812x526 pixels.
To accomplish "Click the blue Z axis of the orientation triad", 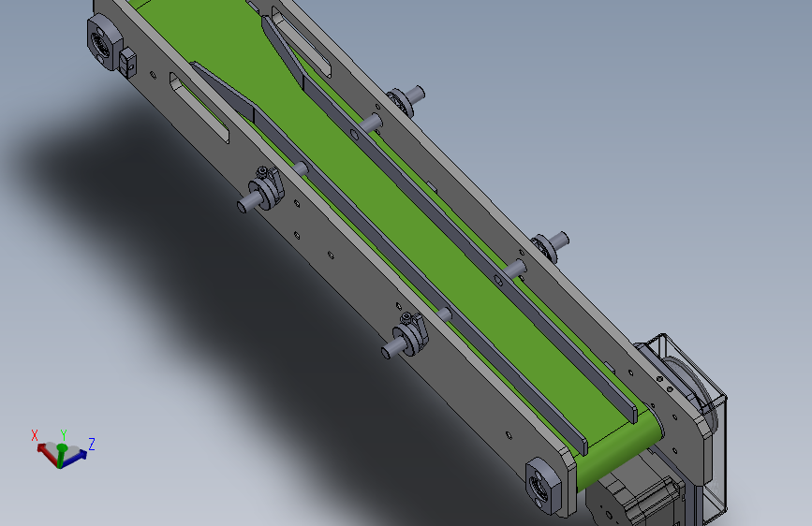I will click(x=74, y=458).
